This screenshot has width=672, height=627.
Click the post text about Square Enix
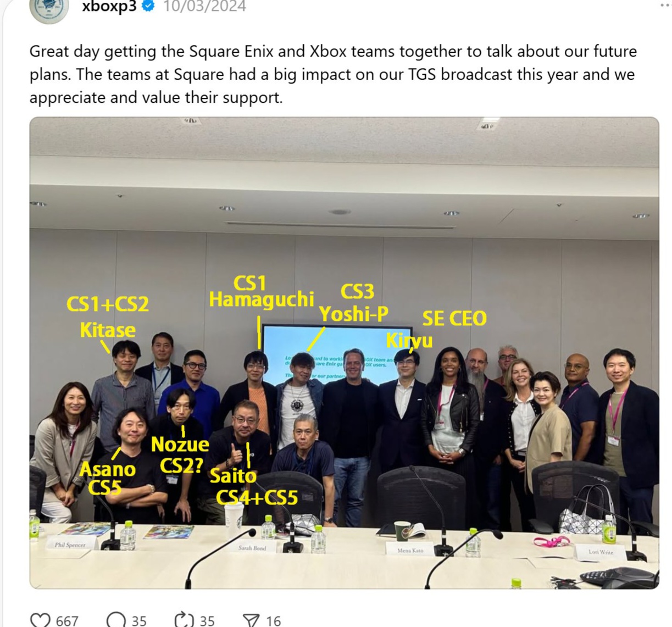tap(333, 74)
